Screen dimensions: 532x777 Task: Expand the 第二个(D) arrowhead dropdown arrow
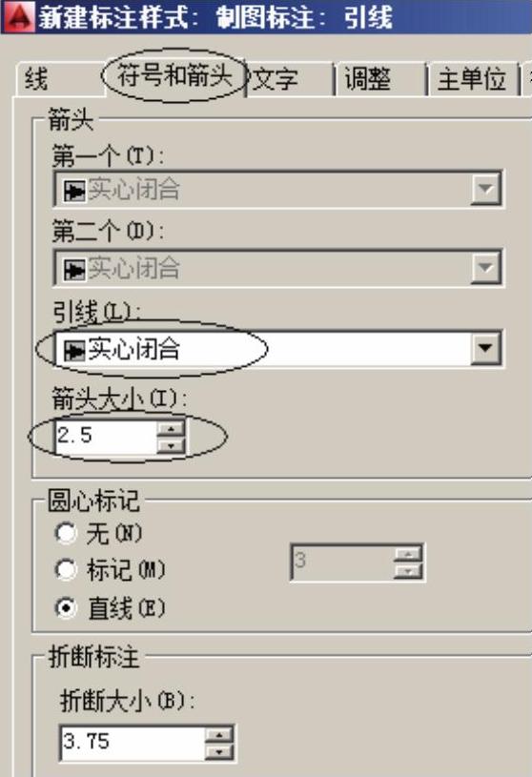(485, 268)
